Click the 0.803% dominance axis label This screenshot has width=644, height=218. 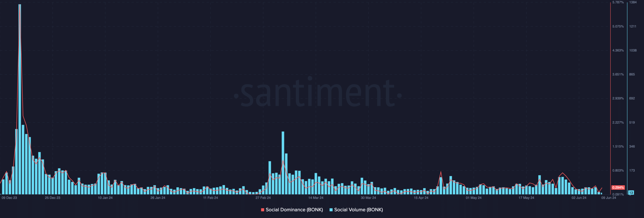point(618,170)
